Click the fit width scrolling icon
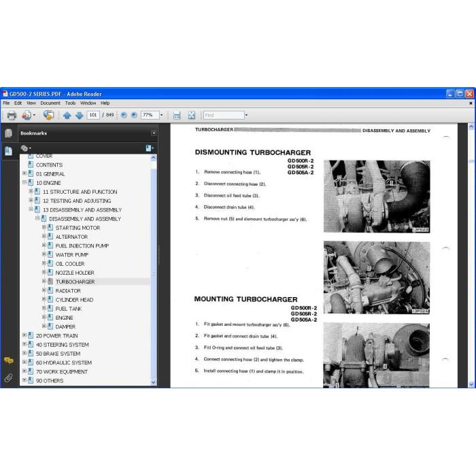 pos(177,115)
